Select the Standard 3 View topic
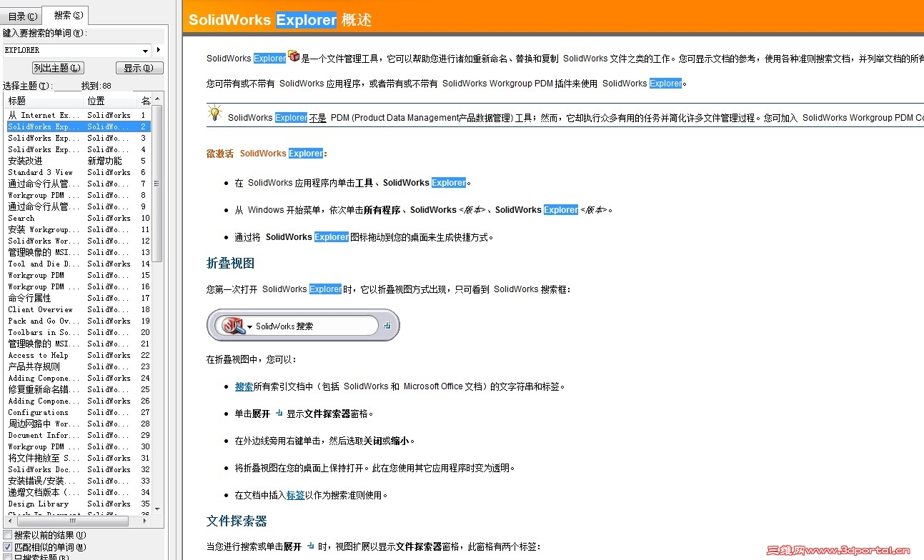This screenshot has height=560, width=924. tap(79, 172)
